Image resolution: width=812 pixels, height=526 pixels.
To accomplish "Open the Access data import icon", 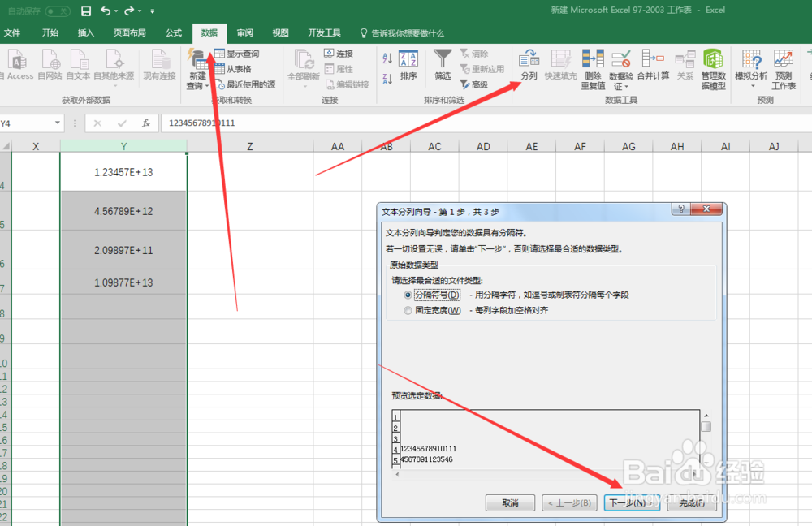I will coord(18,63).
